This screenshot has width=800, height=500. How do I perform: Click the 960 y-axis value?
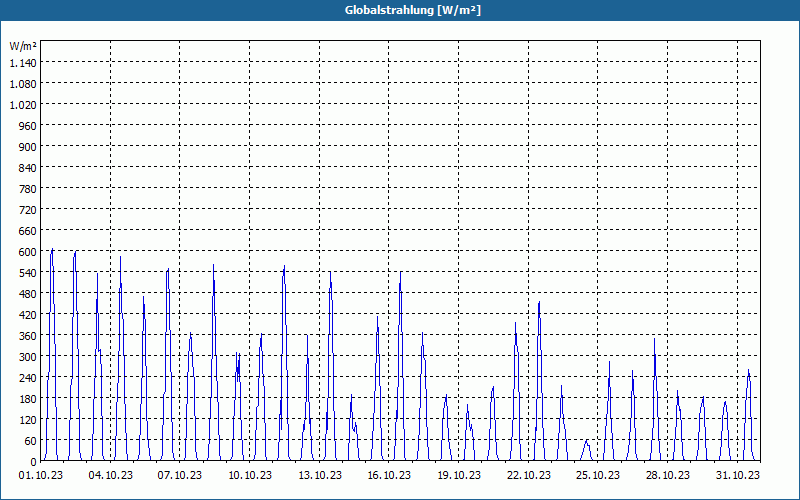(x=28, y=126)
